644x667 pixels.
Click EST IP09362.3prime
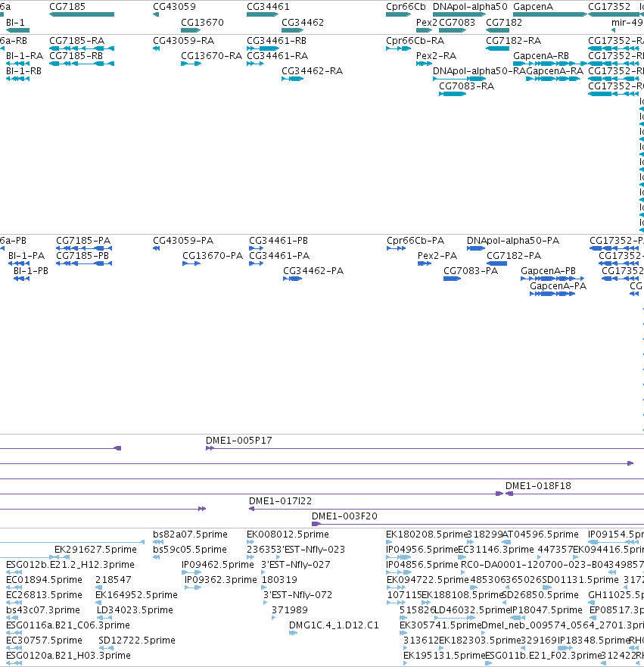click(221, 580)
